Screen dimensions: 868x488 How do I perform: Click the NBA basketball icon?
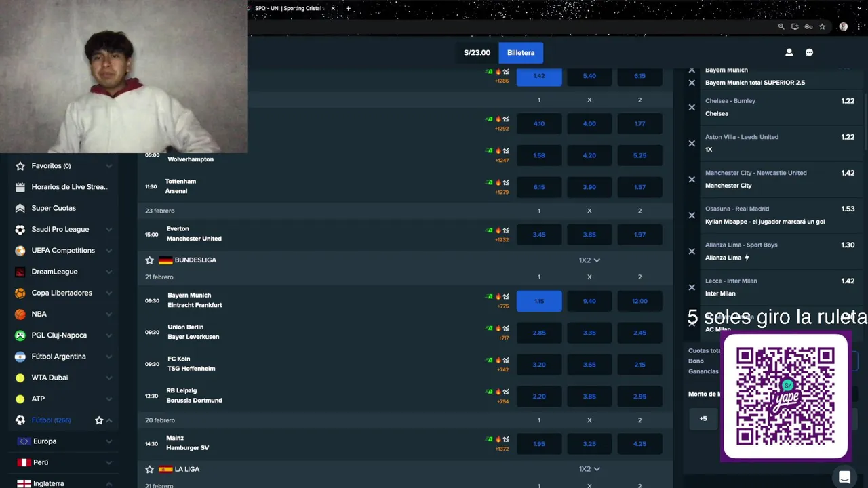20,314
